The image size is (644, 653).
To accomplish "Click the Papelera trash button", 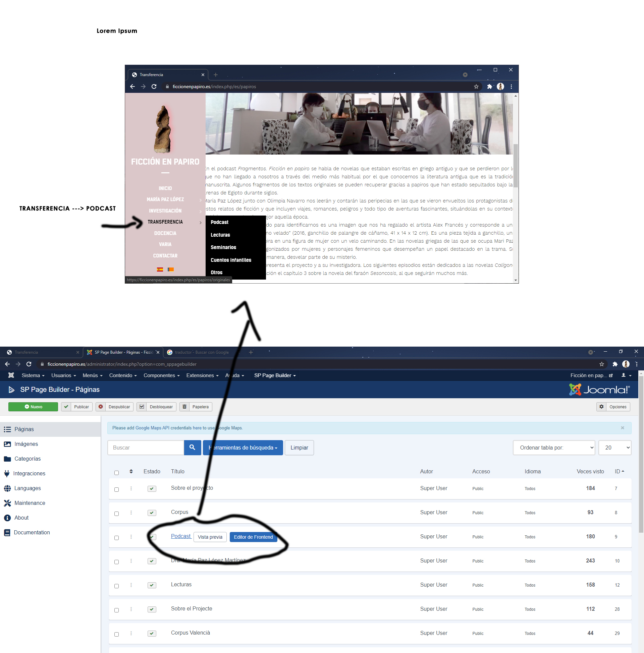I will pyautogui.click(x=196, y=407).
